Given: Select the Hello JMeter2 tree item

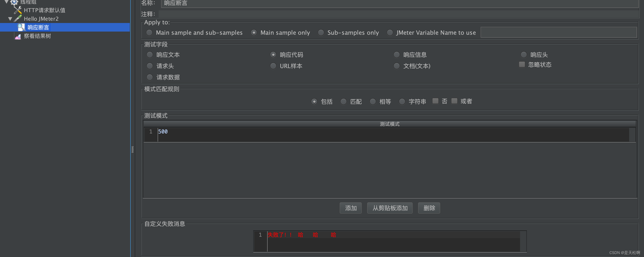Looking at the screenshot, I should click(41, 19).
